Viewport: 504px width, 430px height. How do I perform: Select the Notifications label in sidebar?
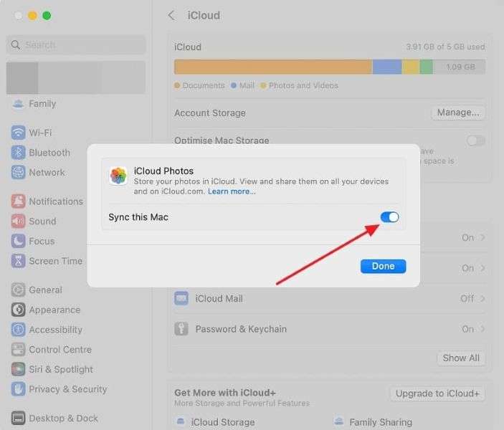56,201
